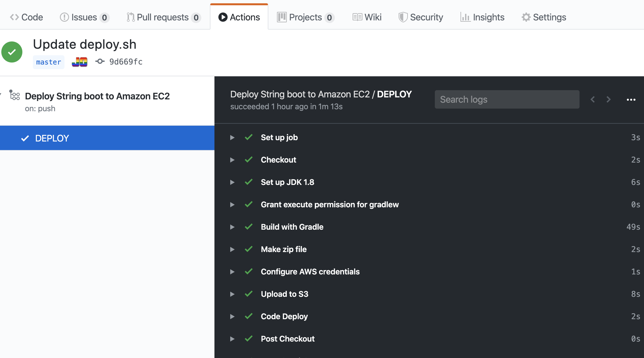Click the green workflow success status icon
Viewport: 644px width, 358px height.
12,52
